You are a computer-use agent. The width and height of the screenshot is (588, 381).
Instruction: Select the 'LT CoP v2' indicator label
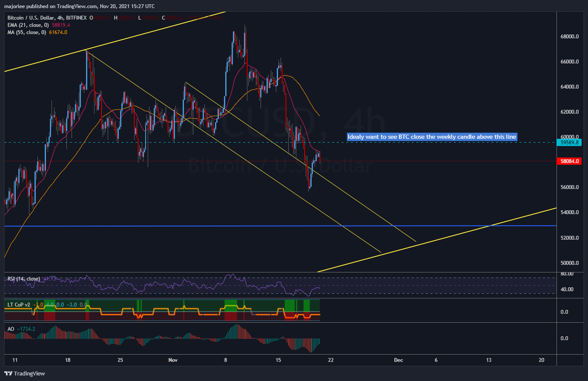pos(19,305)
